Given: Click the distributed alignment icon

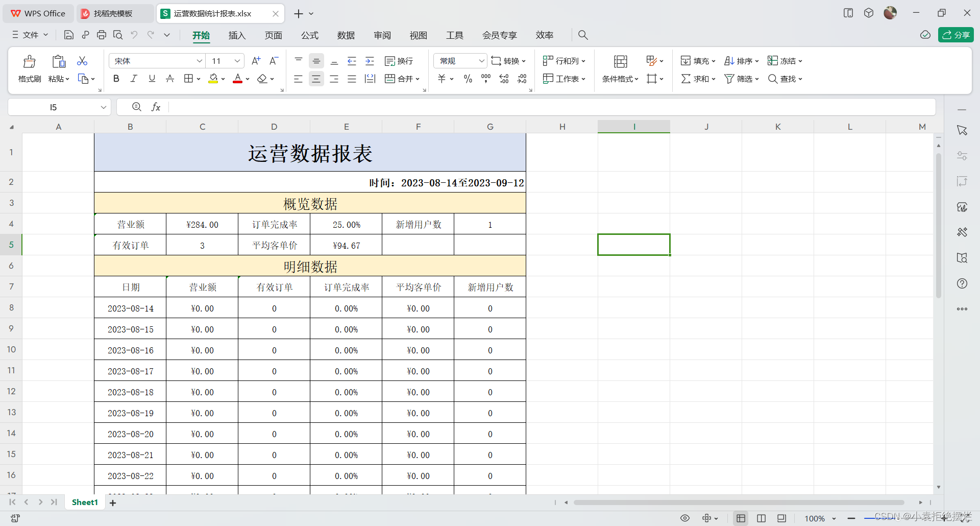Looking at the screenshot, I should [370, 79].
